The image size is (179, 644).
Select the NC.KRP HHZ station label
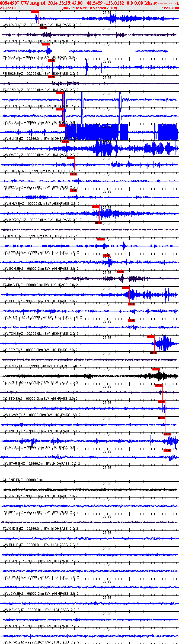13,382
